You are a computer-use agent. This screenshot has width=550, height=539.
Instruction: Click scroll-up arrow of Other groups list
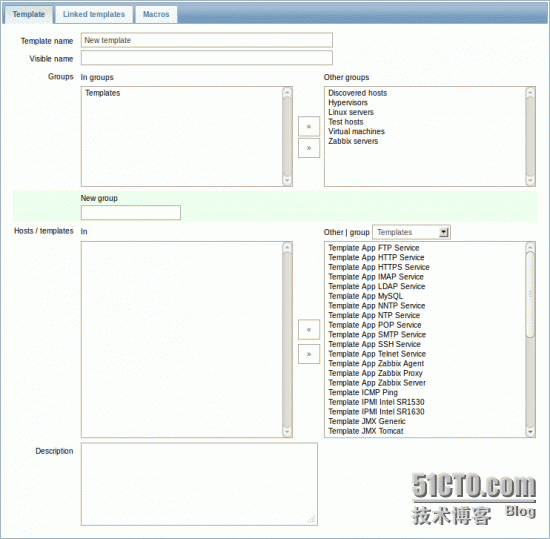pos(530,93)
